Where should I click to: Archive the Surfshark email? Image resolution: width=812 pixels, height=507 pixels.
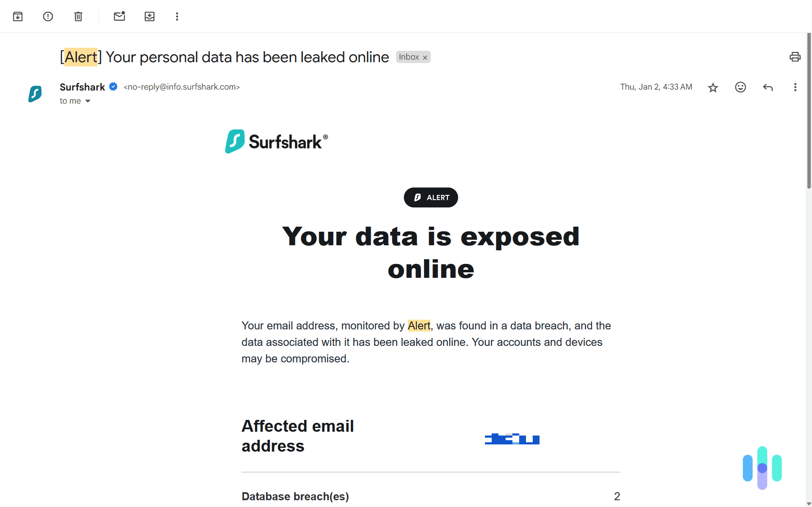point(18,16)
